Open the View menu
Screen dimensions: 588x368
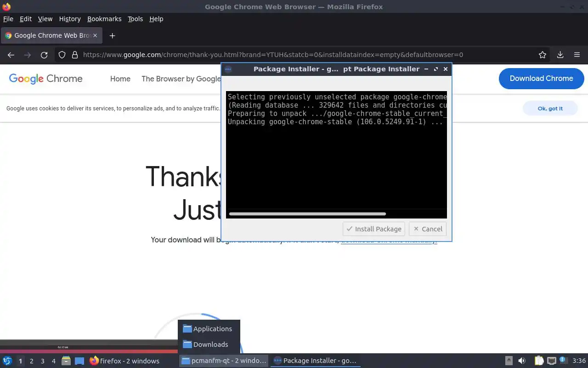click(45, 19)
